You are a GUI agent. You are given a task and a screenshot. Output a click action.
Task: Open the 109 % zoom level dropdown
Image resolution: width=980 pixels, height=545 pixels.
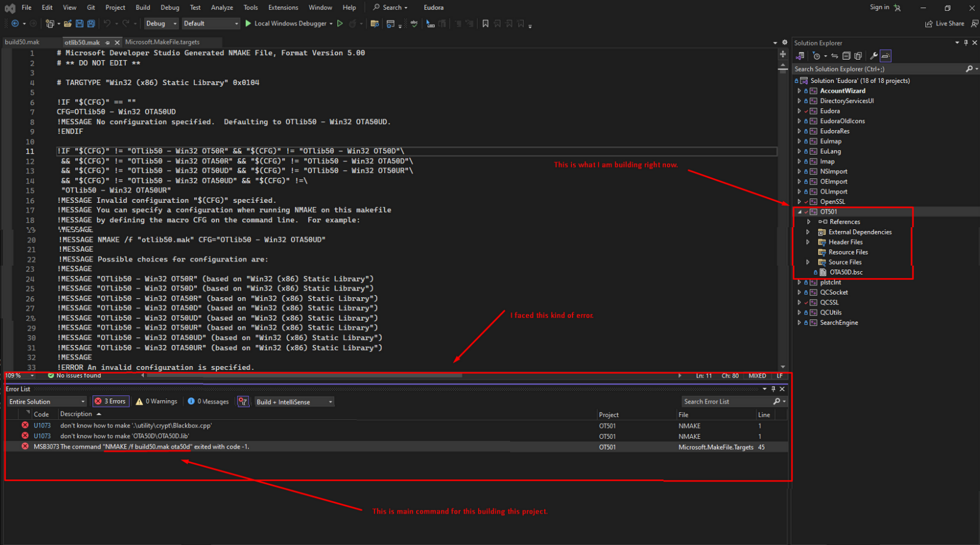(x=20, y=376)
